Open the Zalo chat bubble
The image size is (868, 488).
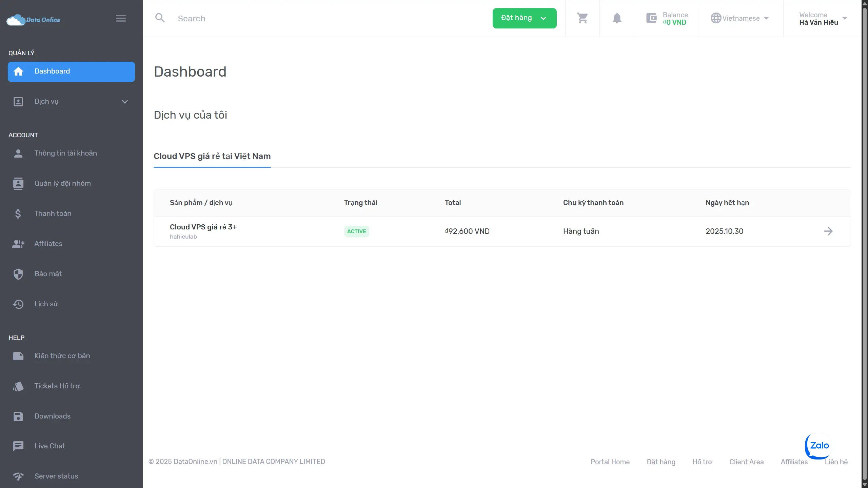pos(819,446)
